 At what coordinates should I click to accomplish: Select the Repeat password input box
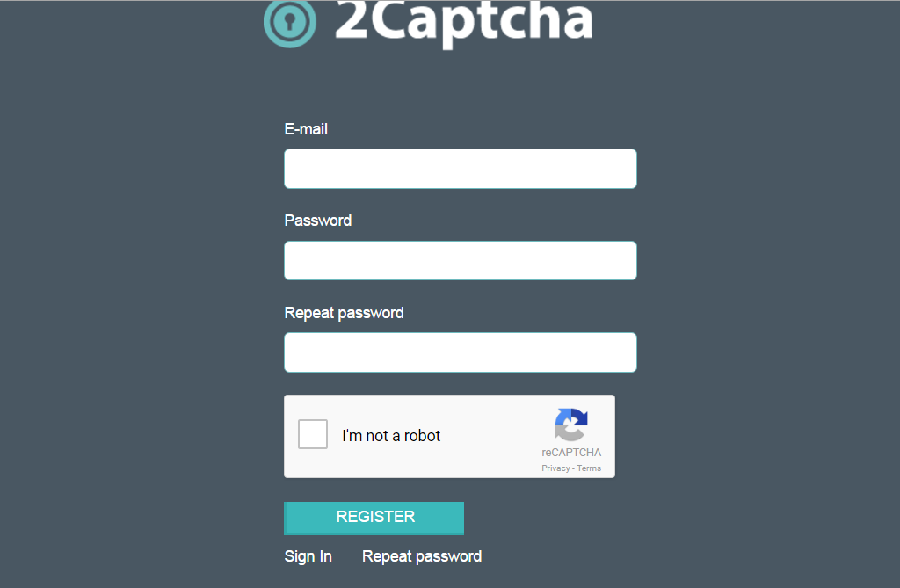click(460, 352)
